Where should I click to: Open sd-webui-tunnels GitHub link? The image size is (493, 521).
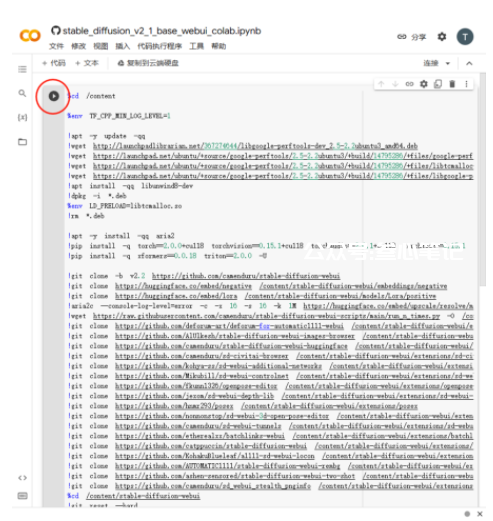tap(198, 426)
